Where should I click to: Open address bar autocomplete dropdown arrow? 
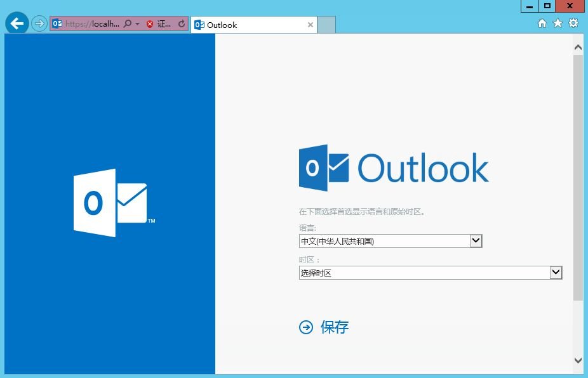point(137,24)
